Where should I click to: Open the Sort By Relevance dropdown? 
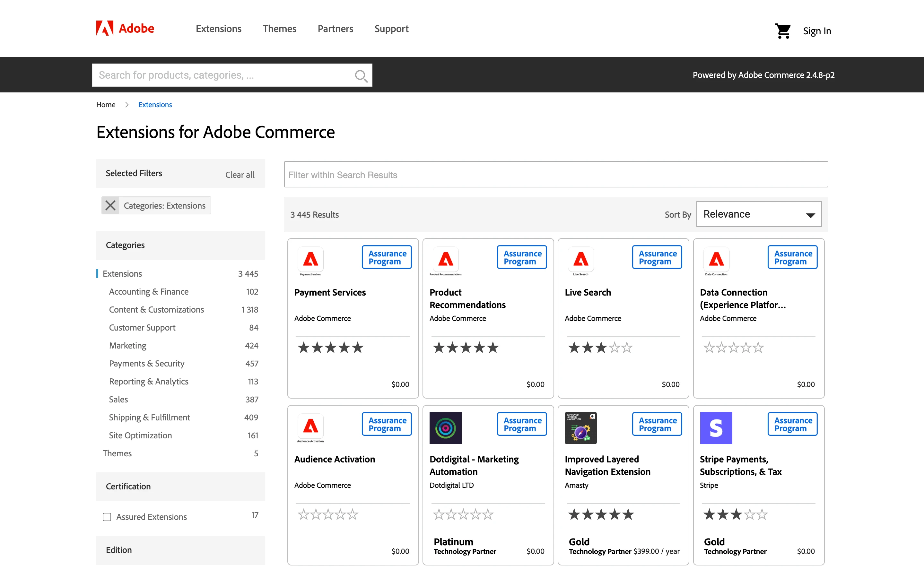(758, 214)
